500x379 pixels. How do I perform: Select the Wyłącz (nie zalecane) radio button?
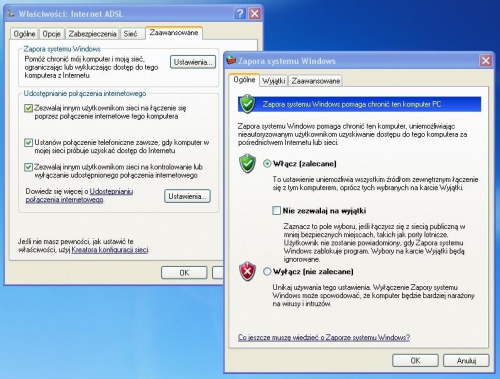267,271
